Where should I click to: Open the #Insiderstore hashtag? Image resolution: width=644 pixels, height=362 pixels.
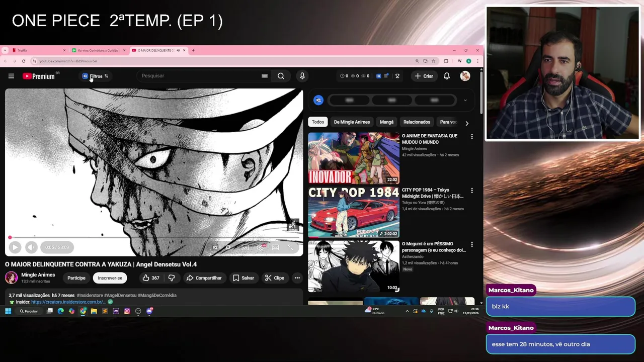[x=90, y=296]
